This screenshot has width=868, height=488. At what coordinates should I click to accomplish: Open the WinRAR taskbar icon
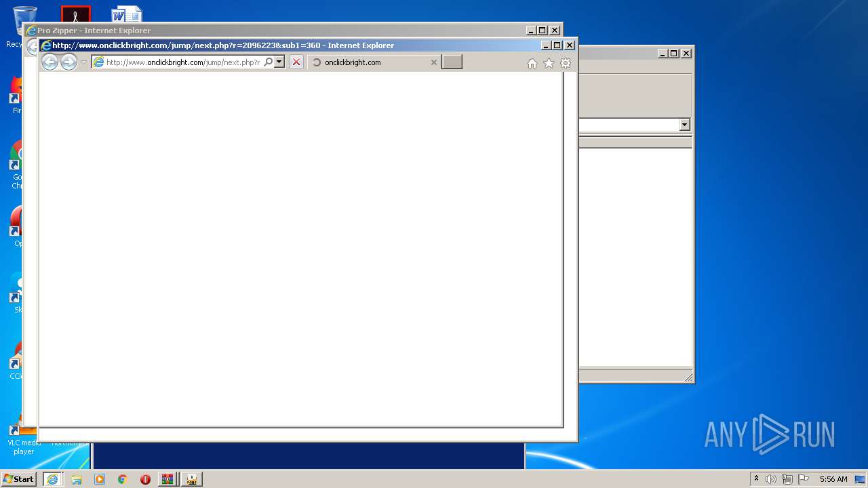click(x=168, y=479)
